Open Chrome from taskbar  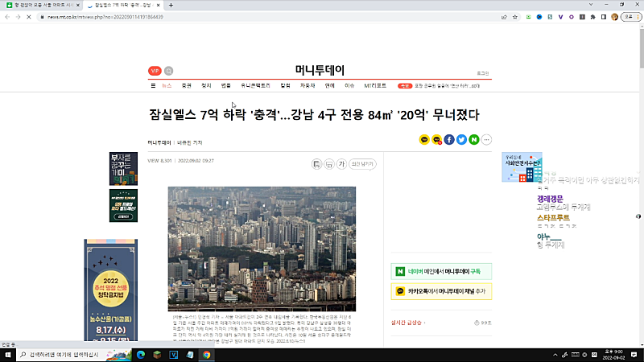coord(206,355)
